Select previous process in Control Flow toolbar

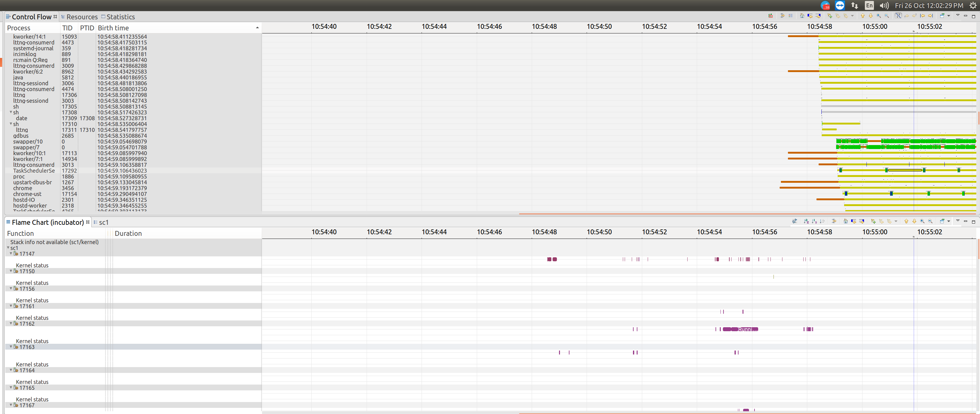(x=863, y=16)
